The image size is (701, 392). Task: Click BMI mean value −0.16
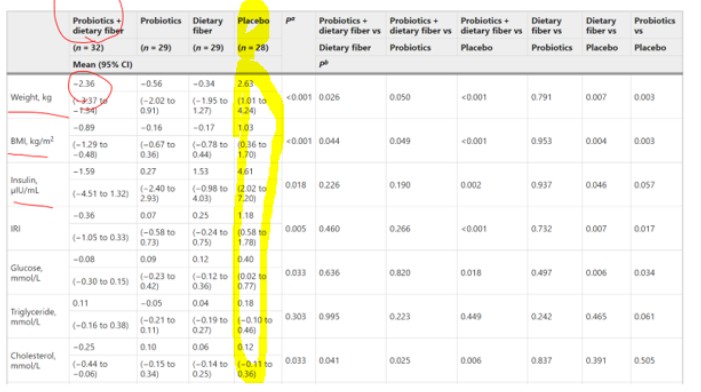[151, 127]
